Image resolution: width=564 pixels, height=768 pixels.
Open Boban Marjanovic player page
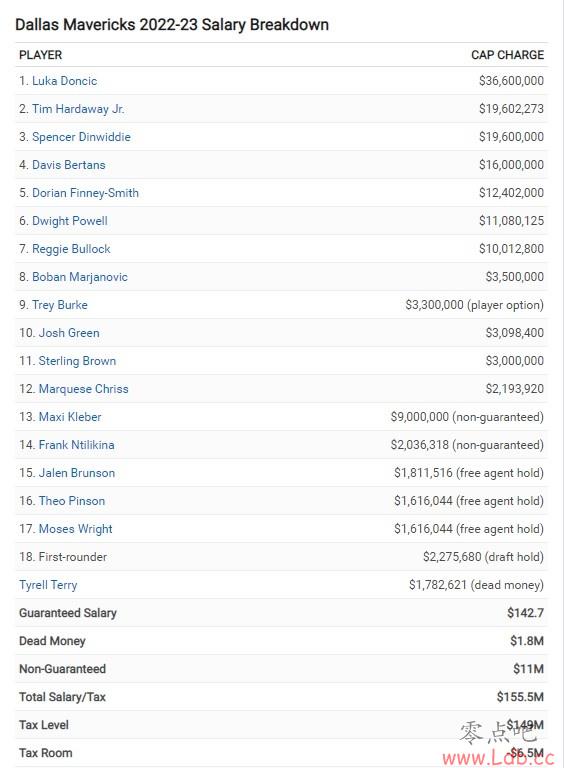click(80, 277)
